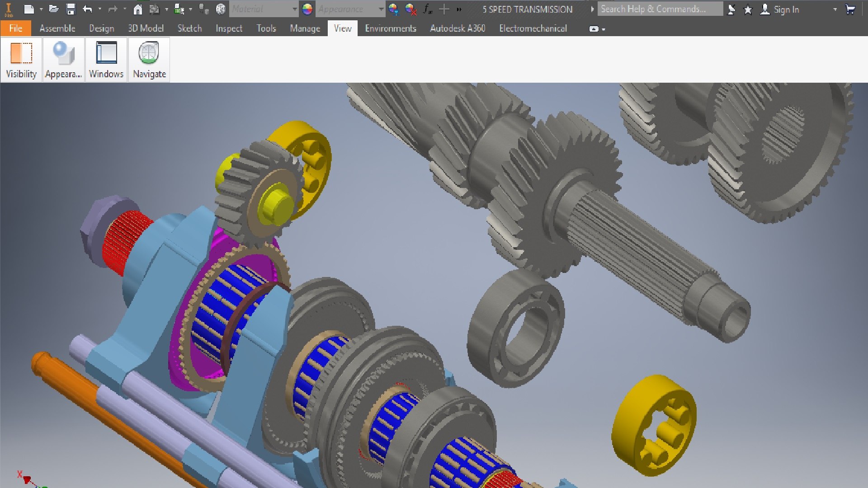Click the Clear appearance overrides icon
This screenshot has width=868, height=488.
[x=410, y=9]
